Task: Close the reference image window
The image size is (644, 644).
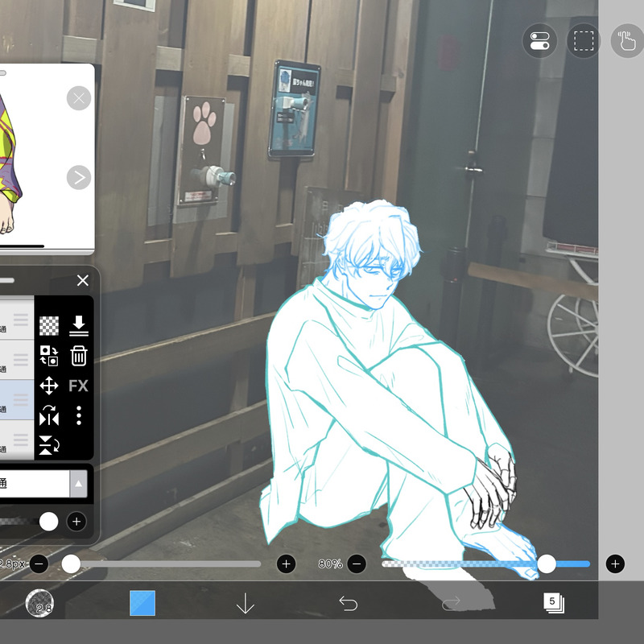Action: point(79,98)
